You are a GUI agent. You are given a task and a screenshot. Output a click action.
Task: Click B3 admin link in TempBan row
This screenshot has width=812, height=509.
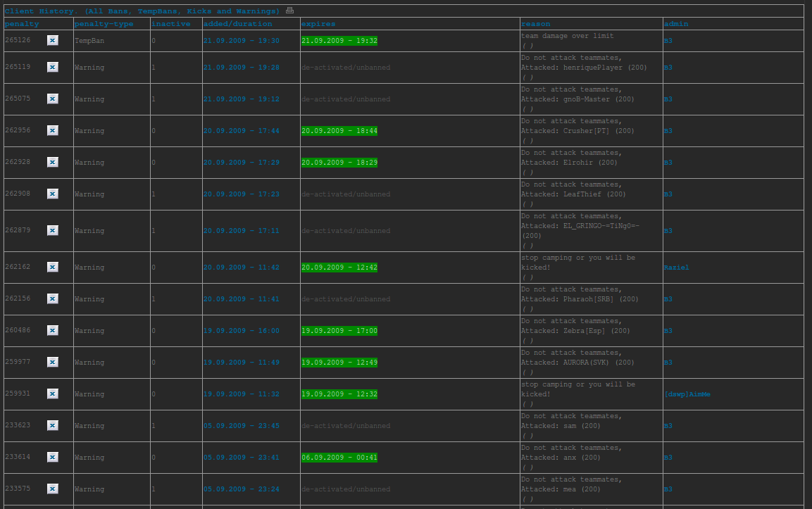(x=668, y=41)
